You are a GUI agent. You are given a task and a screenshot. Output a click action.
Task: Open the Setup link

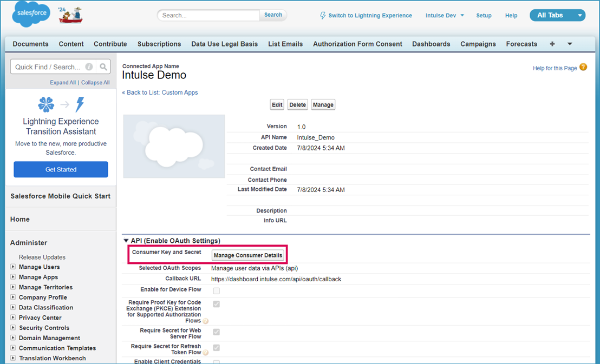click(x=484, y=16)
